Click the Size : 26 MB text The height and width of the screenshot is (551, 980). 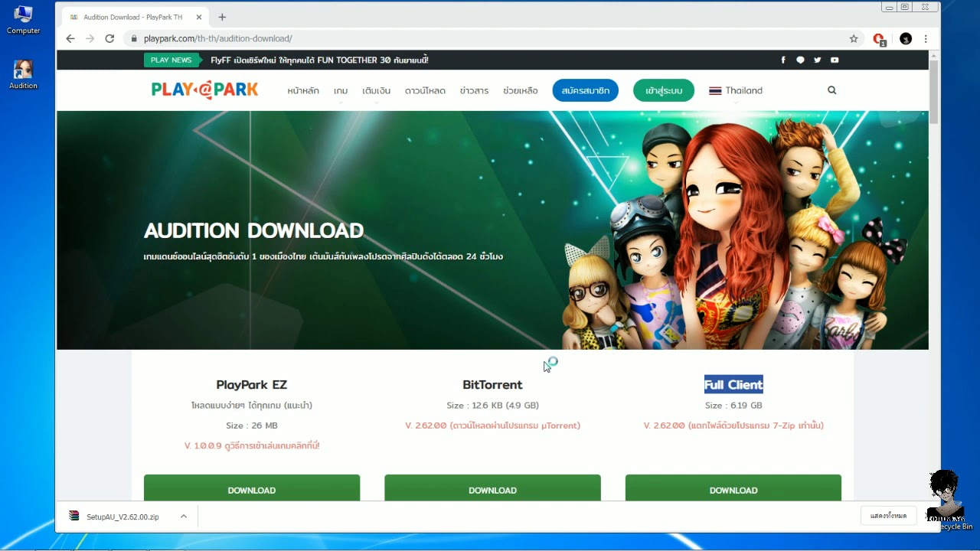[x=252, y=425]
